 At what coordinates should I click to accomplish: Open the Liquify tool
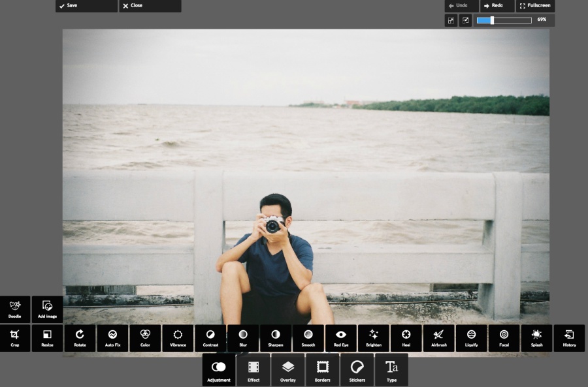[472, 337]
